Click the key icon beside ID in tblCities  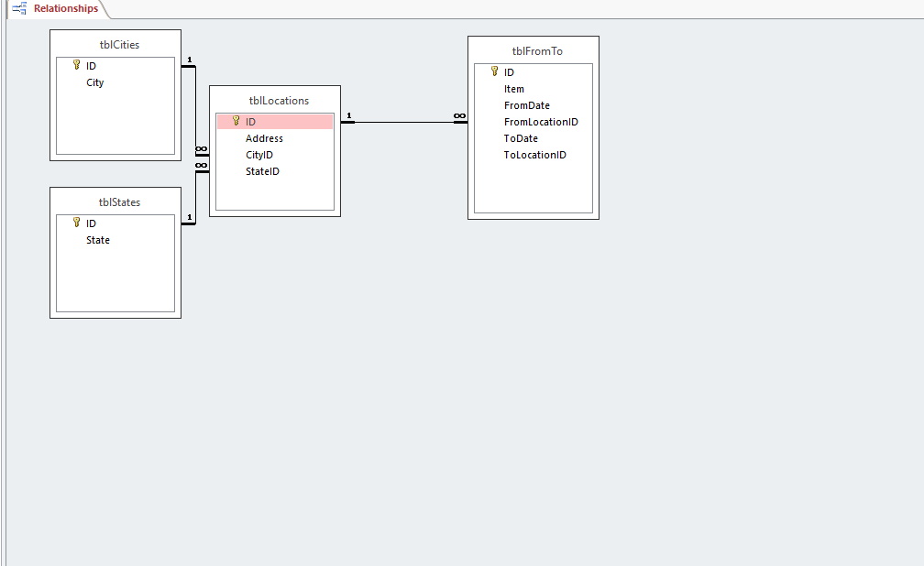point(77,65)
